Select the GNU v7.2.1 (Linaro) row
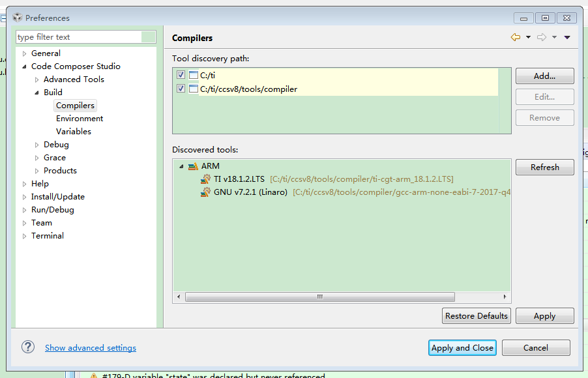This screenshot has width=588, height=378. pyautogui.click(x=355, y=192)
